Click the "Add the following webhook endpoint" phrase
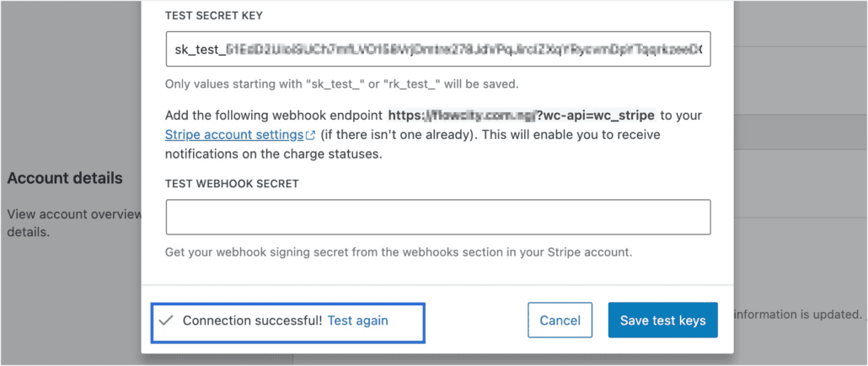Image resolution: width=868 pixels, height=366 pixels. (274, 116)
